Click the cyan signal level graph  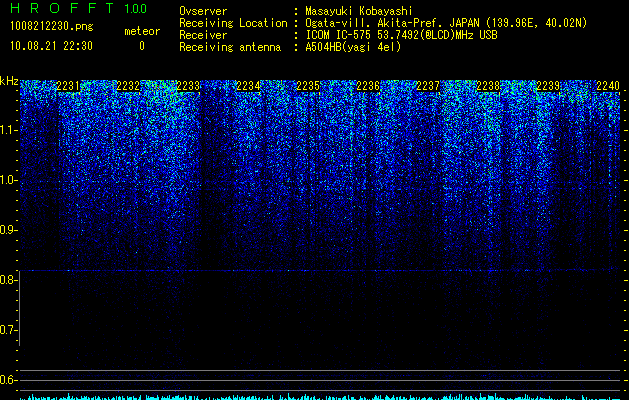coord(320,396)
